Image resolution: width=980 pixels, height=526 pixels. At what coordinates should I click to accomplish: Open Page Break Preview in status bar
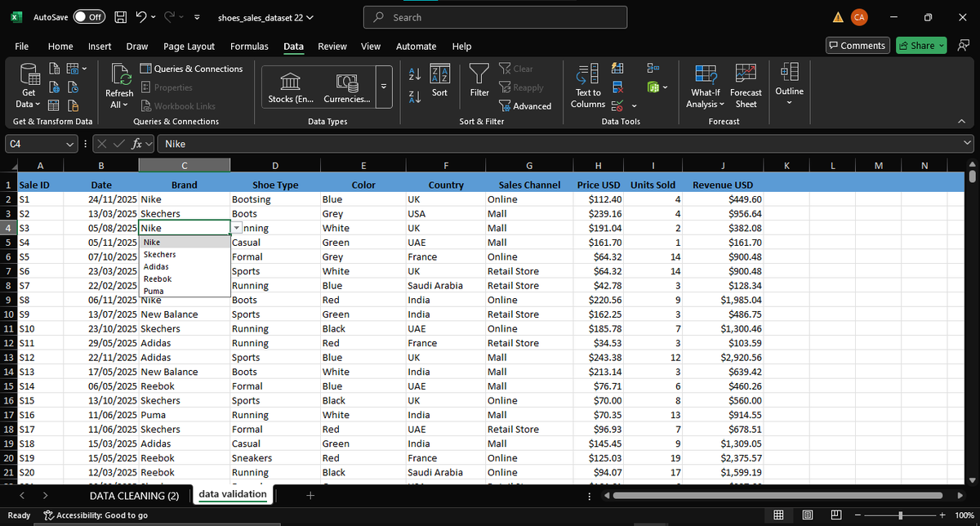(x=836, y=515)
